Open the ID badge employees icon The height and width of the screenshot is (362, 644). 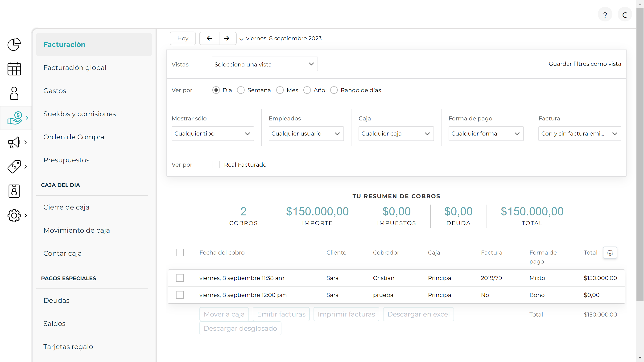click(14, 191)
